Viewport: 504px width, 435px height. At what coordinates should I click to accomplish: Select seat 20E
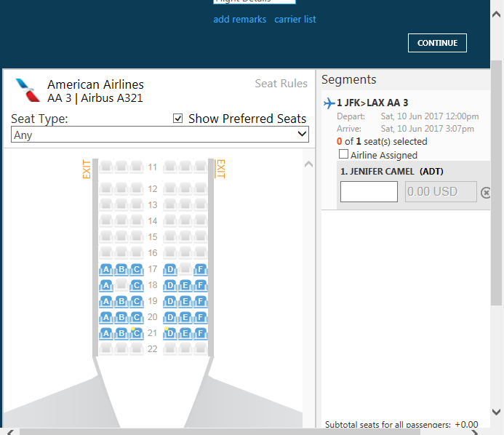[185, 318]
